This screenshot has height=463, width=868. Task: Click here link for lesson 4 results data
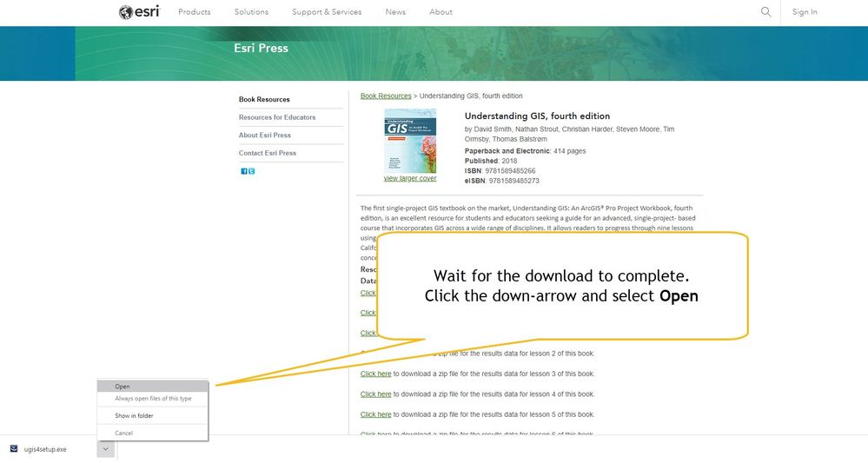pyautogui.click(x=376, y=394)
